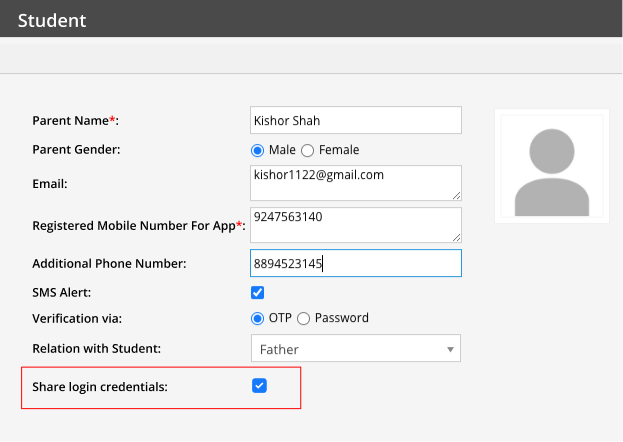The height and width of the screenshot is (442, 623).
Task: Click the Parent Name text field
Action: point(355,121)
